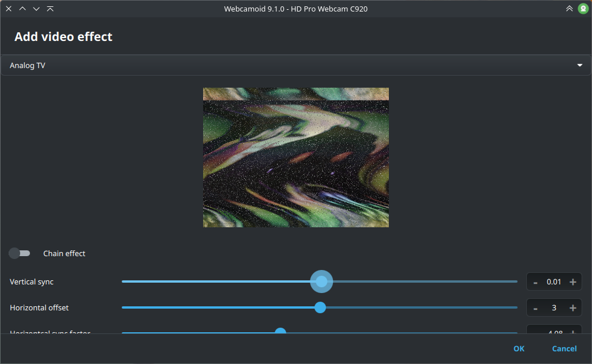This screenshot has width=592, height=364.
Task: Click the keep-above icon in the title bar
Action: pyautogui.click(x=50, y=9)
